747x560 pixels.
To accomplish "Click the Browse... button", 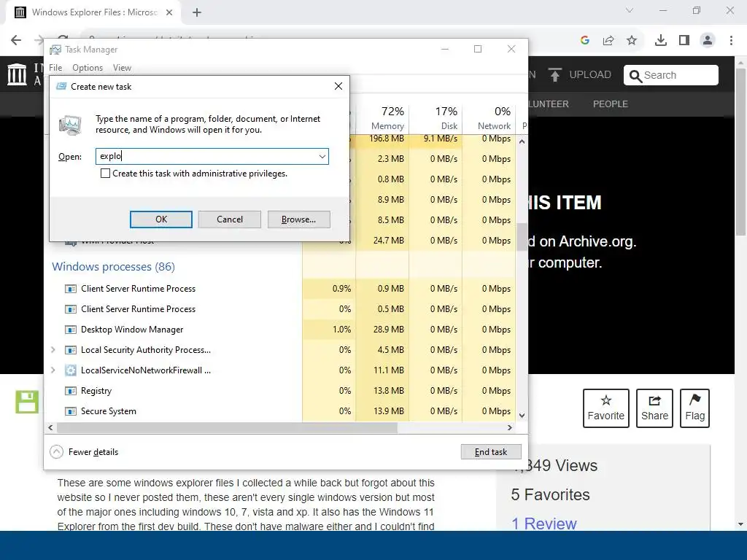I will [x=298, y=219].
